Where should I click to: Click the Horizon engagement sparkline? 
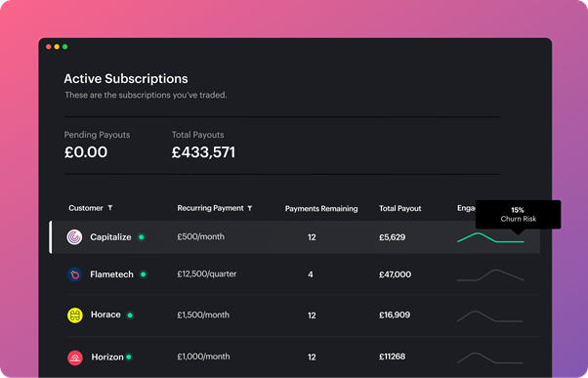coord(489,358)
